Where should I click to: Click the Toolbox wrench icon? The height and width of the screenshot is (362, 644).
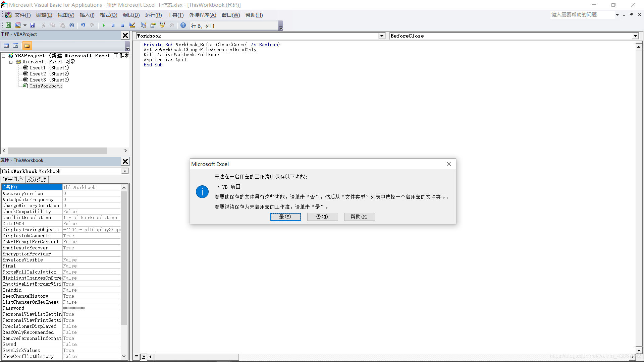[x=172, y=25]
